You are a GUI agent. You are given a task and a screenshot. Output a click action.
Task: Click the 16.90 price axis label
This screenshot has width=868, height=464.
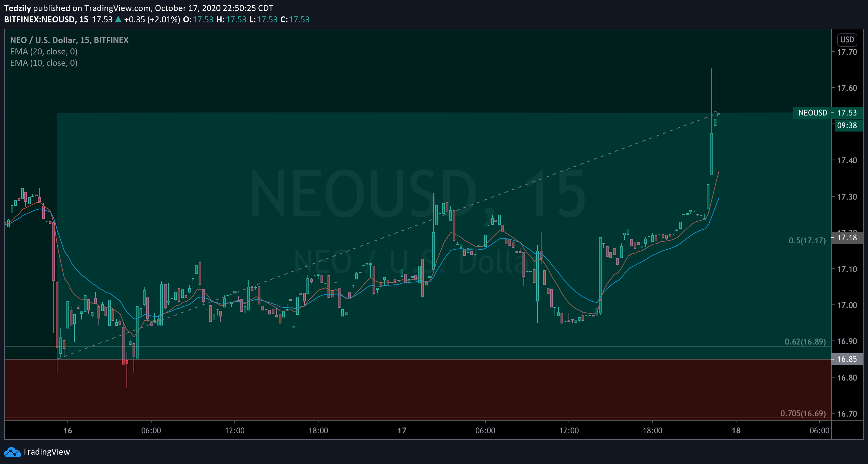pos(847,341)
